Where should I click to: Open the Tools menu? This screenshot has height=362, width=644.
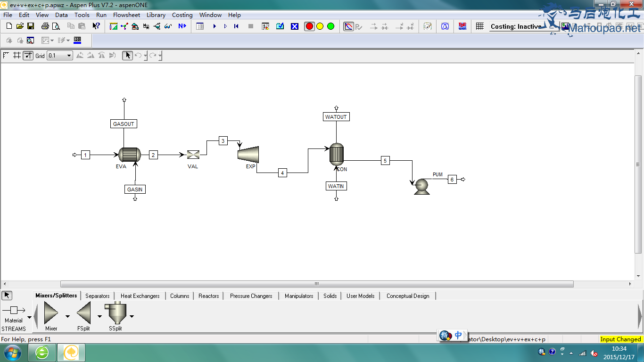82,15
